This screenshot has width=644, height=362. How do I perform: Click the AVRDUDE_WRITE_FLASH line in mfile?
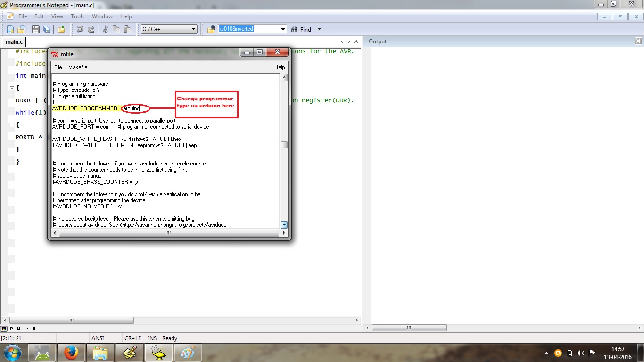pyautogui.click(x=117, y=139)
